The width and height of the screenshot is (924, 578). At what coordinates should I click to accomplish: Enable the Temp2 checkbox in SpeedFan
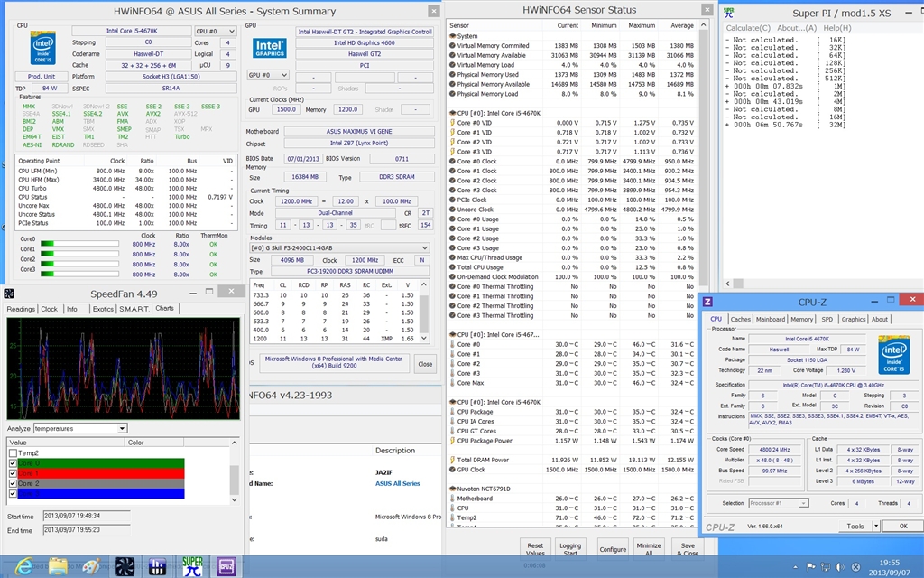click(12, 453)
